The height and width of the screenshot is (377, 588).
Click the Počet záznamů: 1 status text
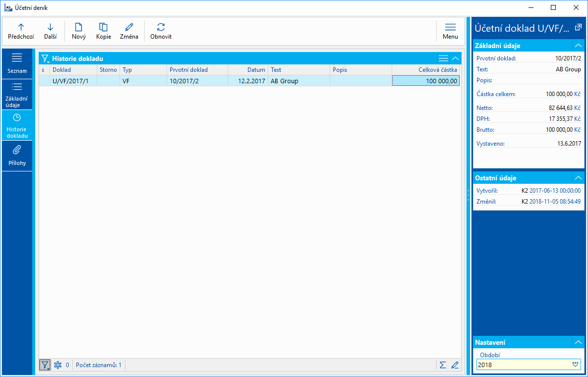99,365
